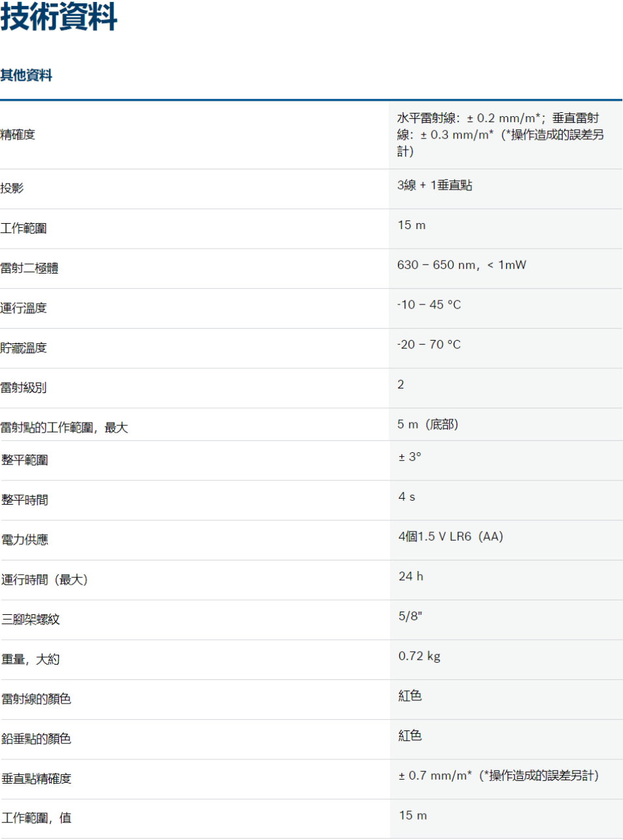Select the 630 – 650 nm value
This screenshot has height=840, width=623.
tap(462, 265)
